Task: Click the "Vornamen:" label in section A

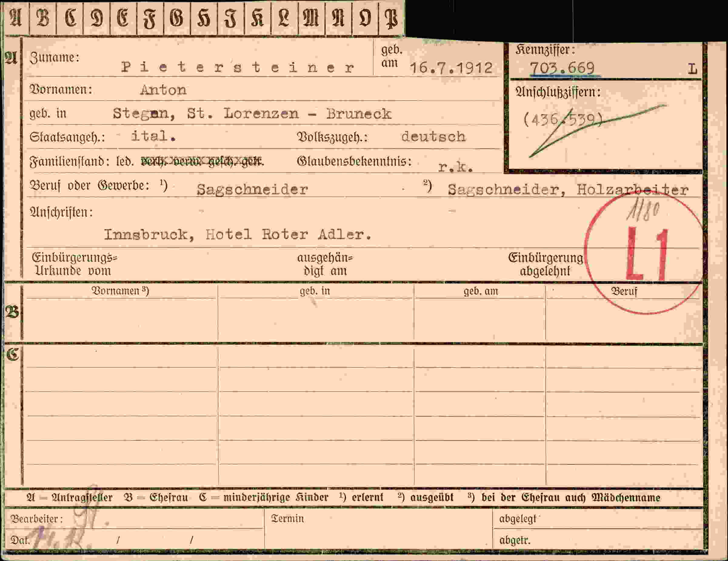Action: pos(61,90)
